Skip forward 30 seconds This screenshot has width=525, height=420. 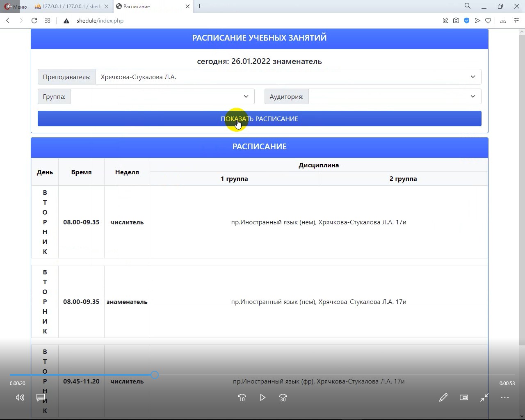coord(283,397)
